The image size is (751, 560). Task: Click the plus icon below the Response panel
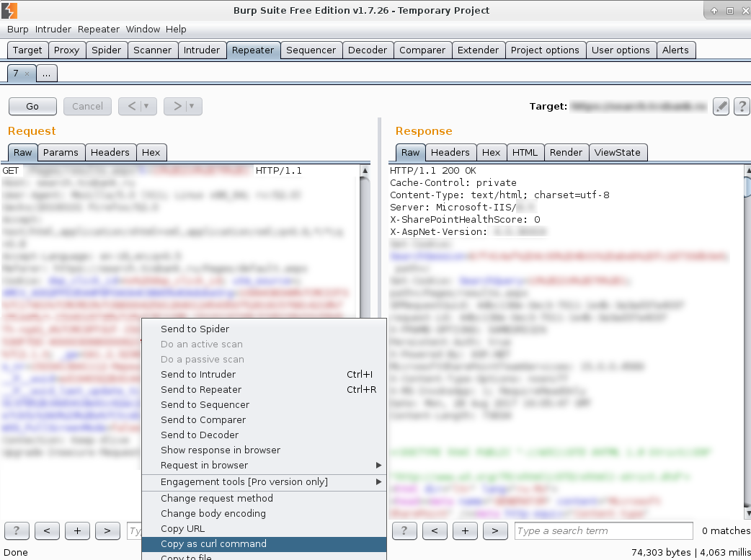[x=465, y=530]
